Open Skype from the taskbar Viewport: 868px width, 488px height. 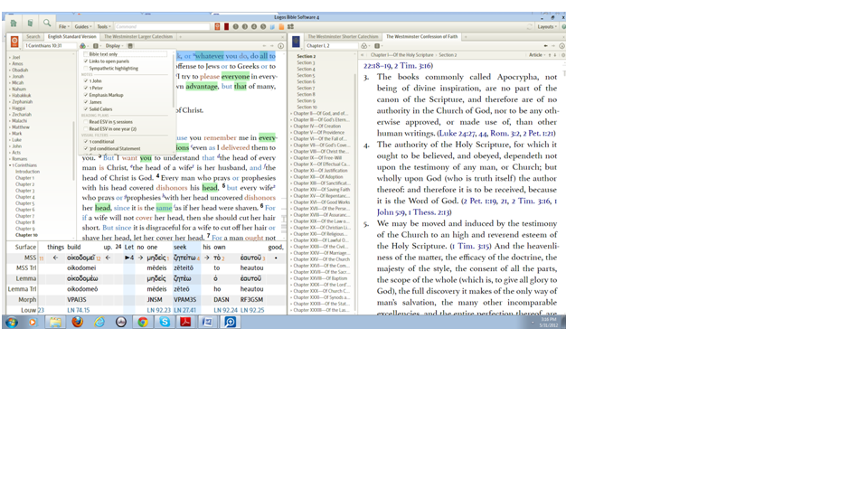click(165, 322)
